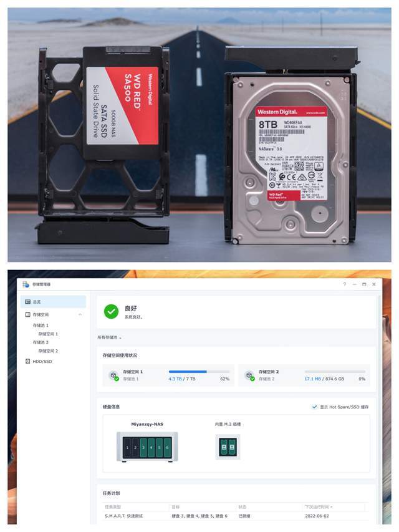Toggle the 显示 Hot Spare/SSD 缓存 checkbox
This screenshot has width=399, height=532.
314,407
